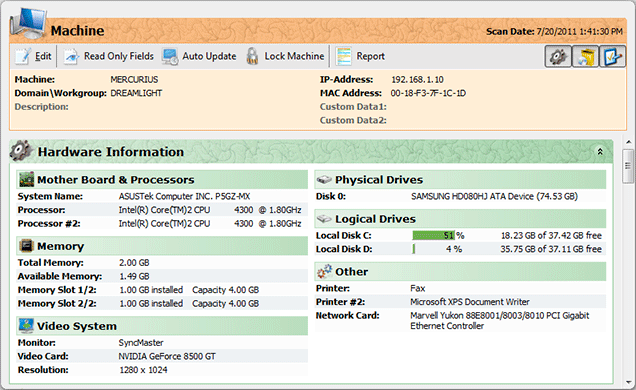Click the Machine computer monitor icon

28,23
